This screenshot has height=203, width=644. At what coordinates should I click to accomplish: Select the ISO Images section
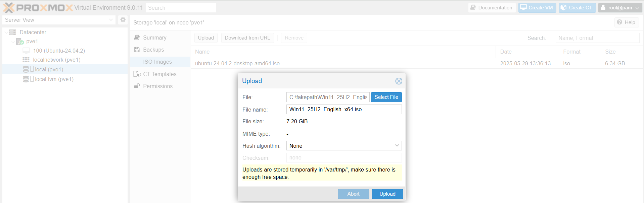(x=160, y=62)
